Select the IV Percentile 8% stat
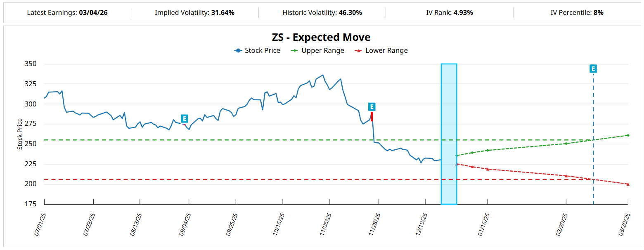This screenshot has width=644, height=250. pos(598,12)
